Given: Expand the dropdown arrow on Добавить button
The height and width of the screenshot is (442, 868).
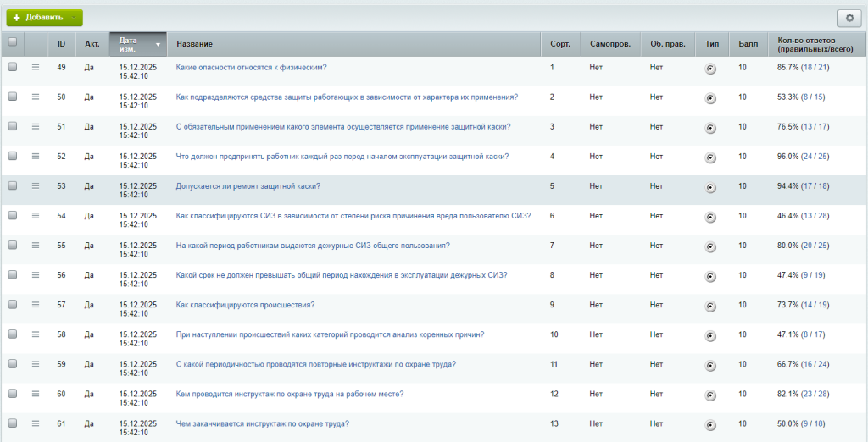Looking at the screenshot, I should coord(75,18).
